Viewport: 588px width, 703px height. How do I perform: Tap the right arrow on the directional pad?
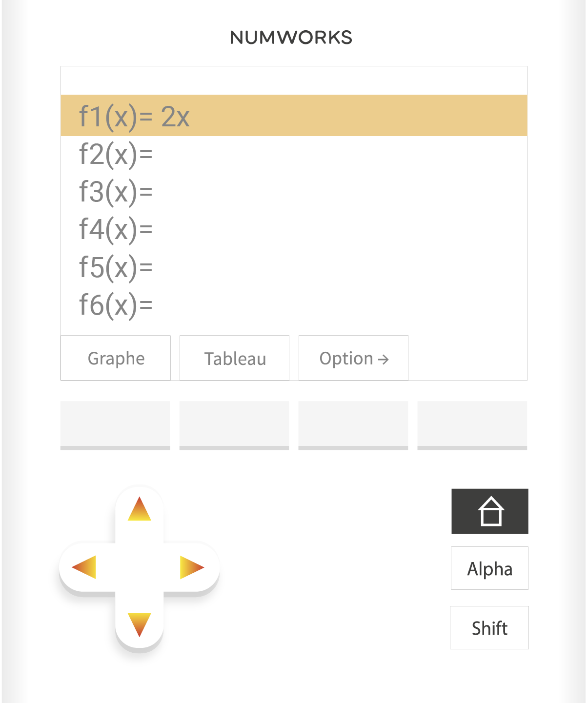click(x=192, y=567)
